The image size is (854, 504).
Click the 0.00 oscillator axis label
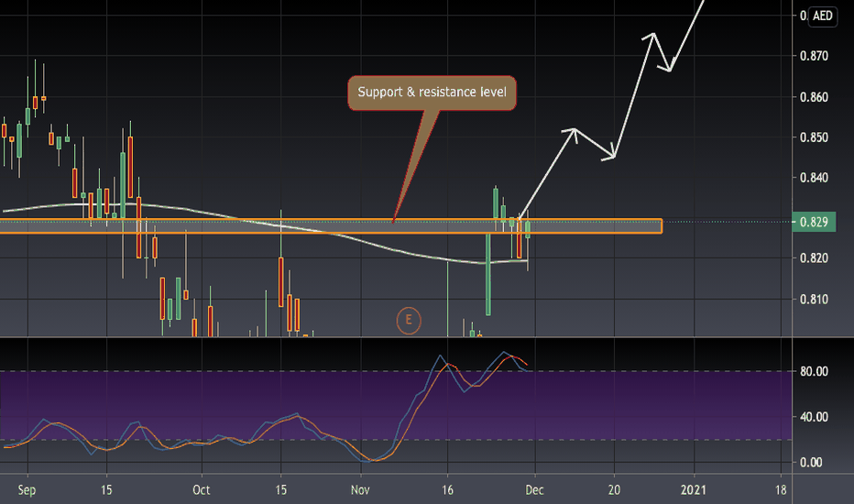click(811, 463)
